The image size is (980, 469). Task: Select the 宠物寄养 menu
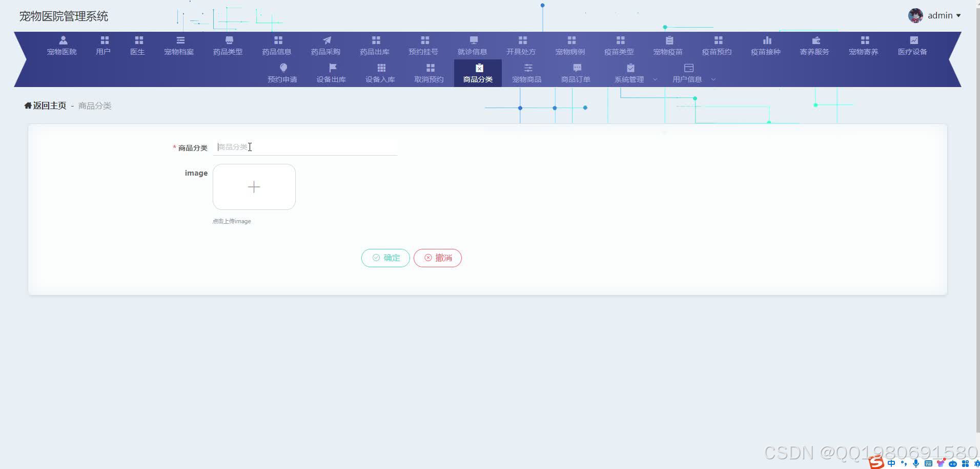(864, 46)
